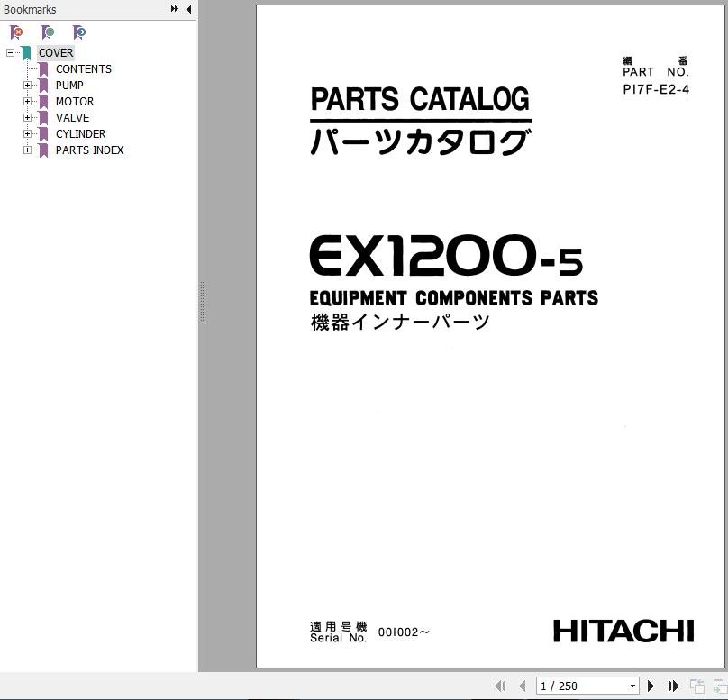The height and width of the screenshot is (700, 728).
Task: Click the serial number 001002~
Action: tap(404, 632)
